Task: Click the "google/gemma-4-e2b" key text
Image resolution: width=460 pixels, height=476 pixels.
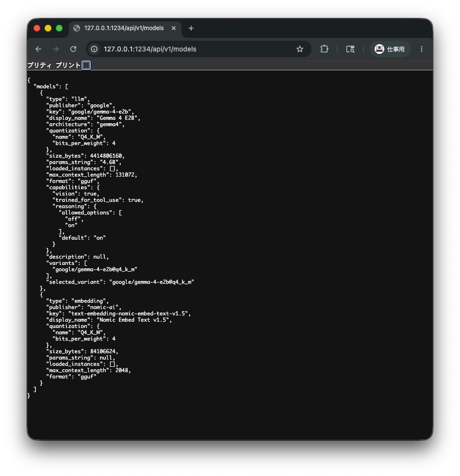Action: 99,112
